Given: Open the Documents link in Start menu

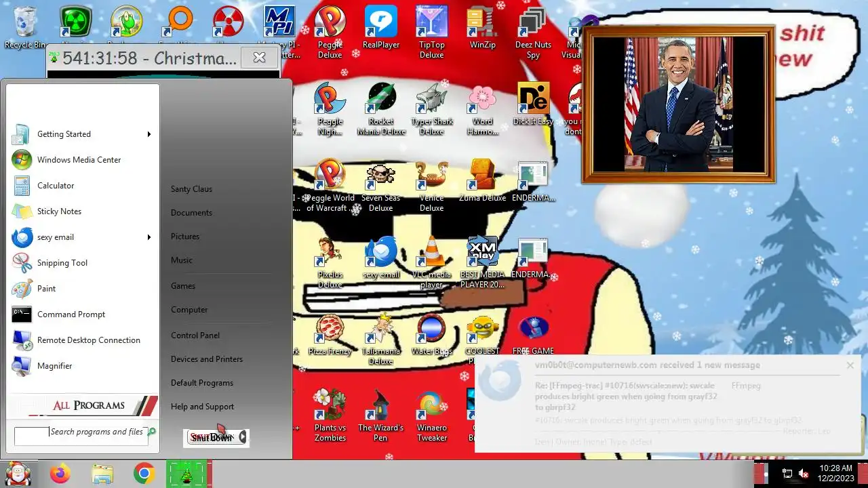Looking at the screenshot, I should pos(191,213).
